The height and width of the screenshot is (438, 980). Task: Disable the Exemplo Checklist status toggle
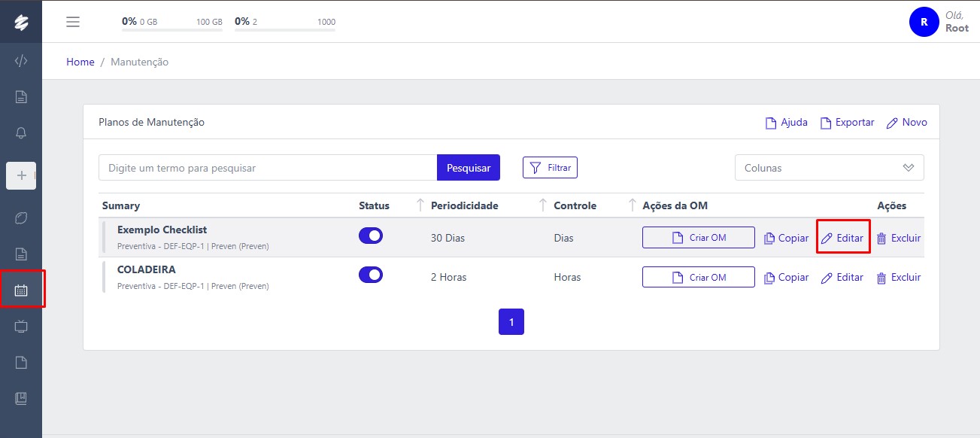point(371,236)
